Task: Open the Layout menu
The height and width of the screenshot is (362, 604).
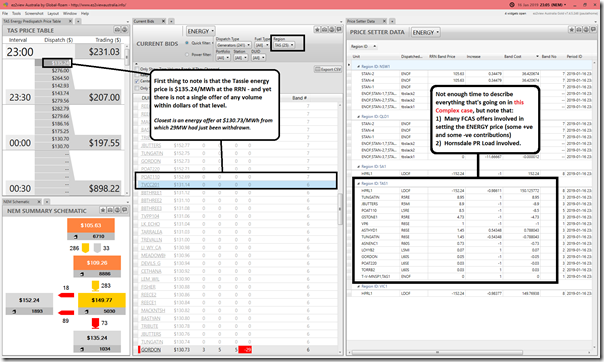Action: coord(53,13)
